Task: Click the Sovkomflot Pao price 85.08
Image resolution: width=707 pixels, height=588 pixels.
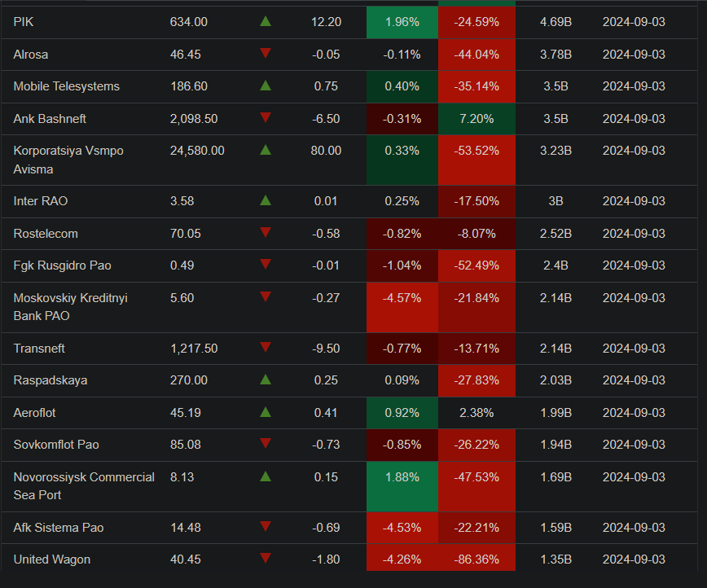Action: tap(186, 445)
